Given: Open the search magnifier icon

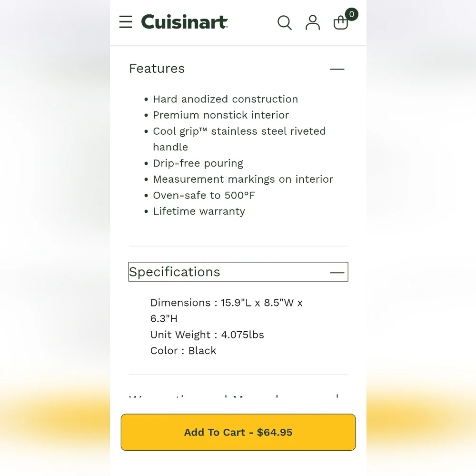Looking at the screenshot, I should pyautogui.click(x=285, y=23).
